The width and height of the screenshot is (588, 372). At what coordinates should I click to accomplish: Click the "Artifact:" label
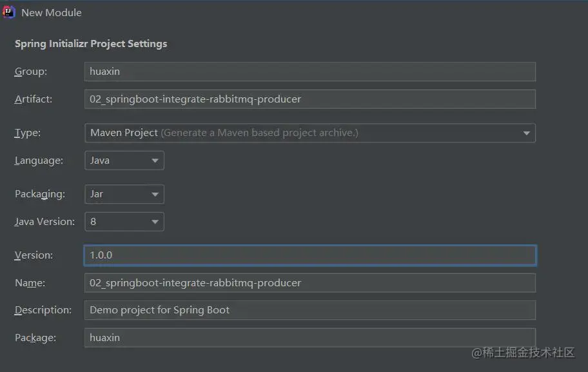(34, 99)
